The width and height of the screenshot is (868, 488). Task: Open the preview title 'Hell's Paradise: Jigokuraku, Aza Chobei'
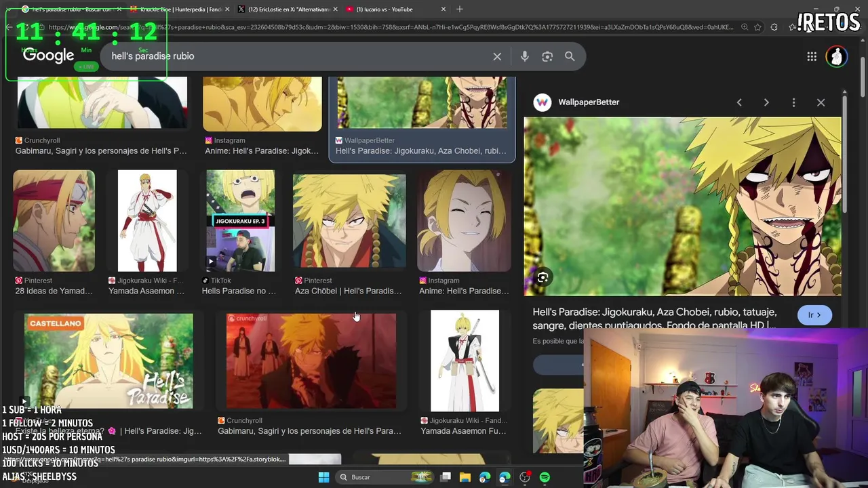click(x=654, y=319)
